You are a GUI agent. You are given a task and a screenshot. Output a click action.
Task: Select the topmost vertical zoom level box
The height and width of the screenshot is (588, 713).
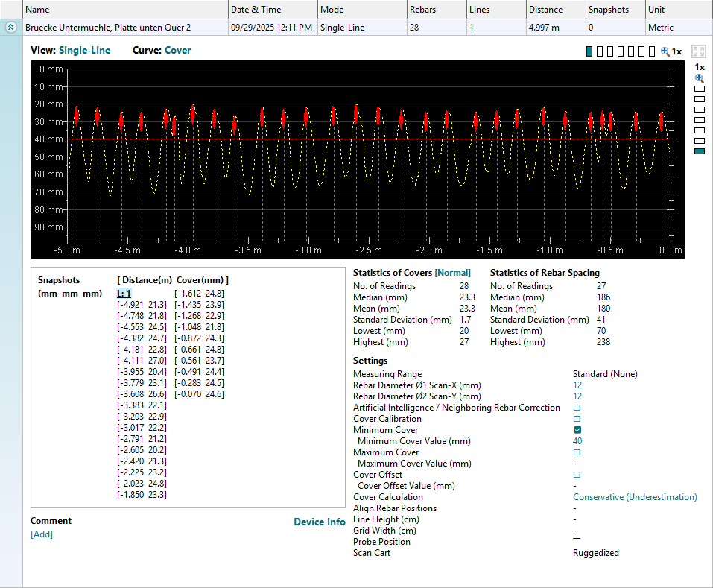point(699,89)
